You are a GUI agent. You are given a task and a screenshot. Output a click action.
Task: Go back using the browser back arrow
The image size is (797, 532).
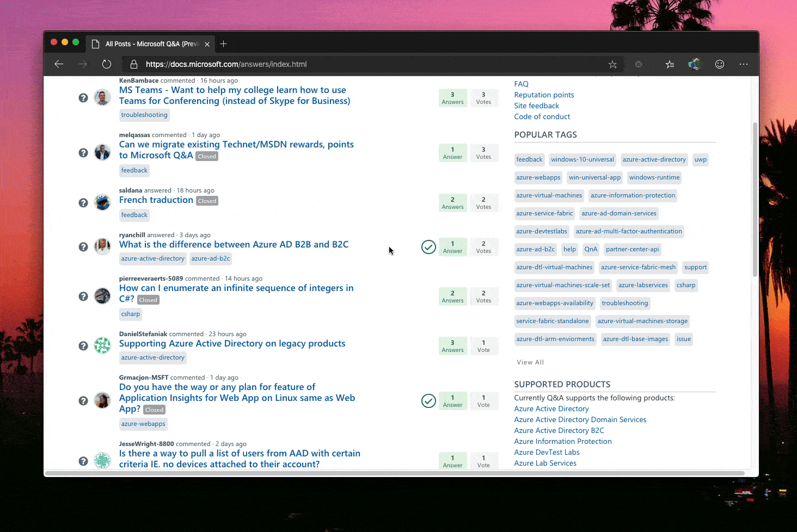click(x=59, y=64)
